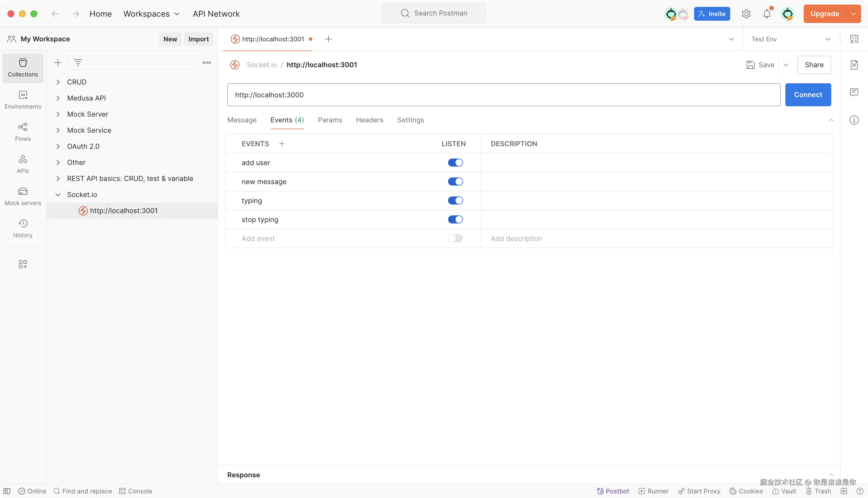Open the Flows sidebar icon
This screenshot has width=868, height=498.
click(x=23, y=131)
